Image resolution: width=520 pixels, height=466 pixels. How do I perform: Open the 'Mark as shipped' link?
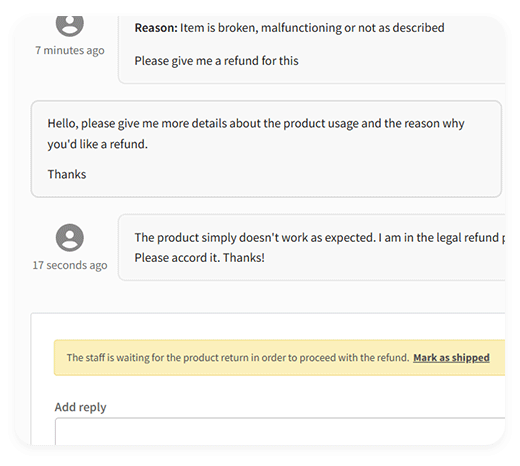tap(451, 358)
